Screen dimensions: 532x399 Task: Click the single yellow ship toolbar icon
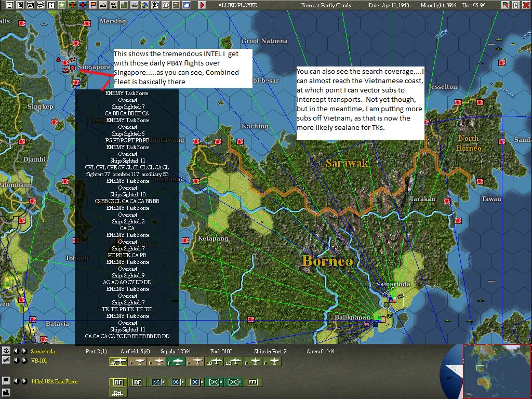point(103,5)
